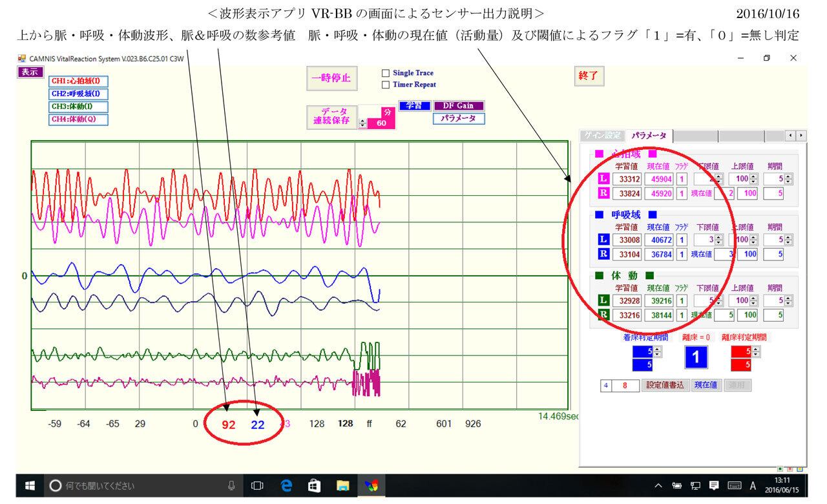
Task: Click the battery icon in the tray
Action: click(677, 486)
